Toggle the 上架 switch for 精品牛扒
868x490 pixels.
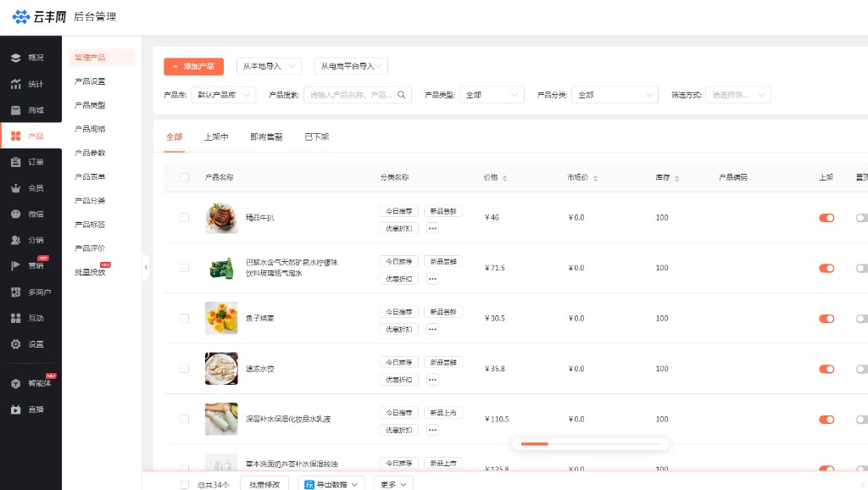coord(826,218)
